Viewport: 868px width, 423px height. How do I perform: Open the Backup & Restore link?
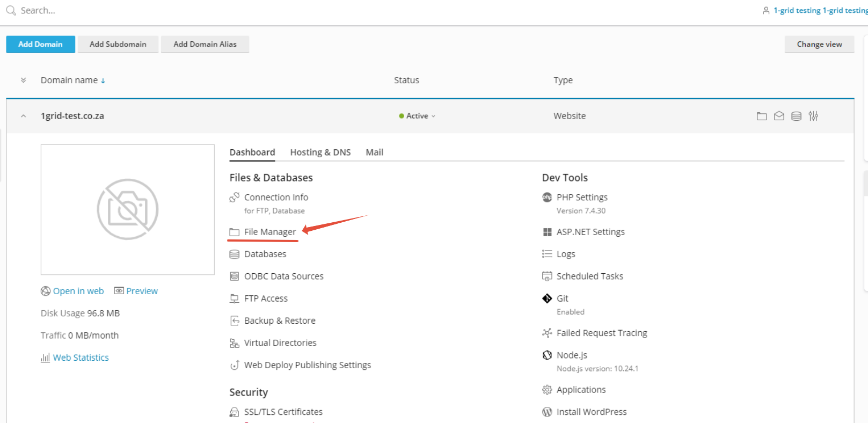[x=280, y=320]
